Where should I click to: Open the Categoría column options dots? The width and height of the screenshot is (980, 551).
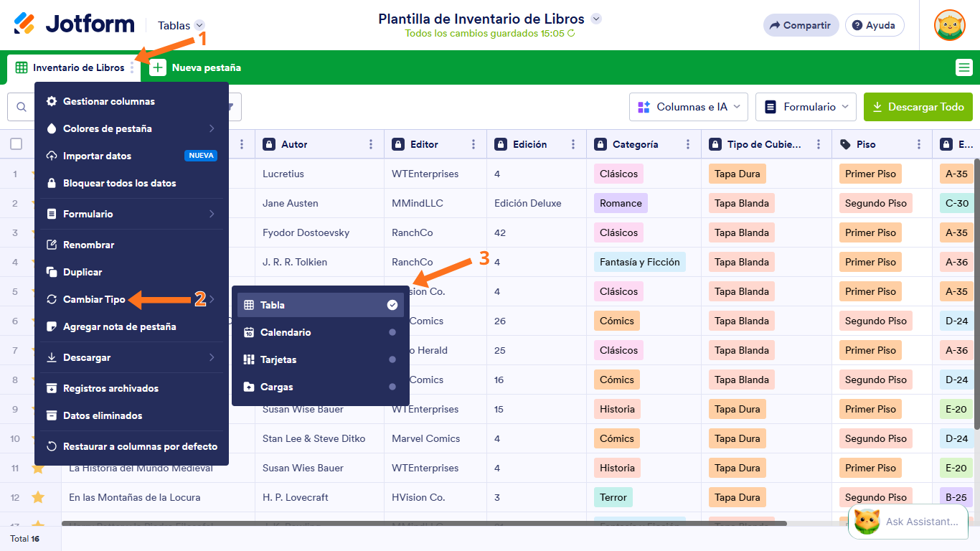[688, 144]
